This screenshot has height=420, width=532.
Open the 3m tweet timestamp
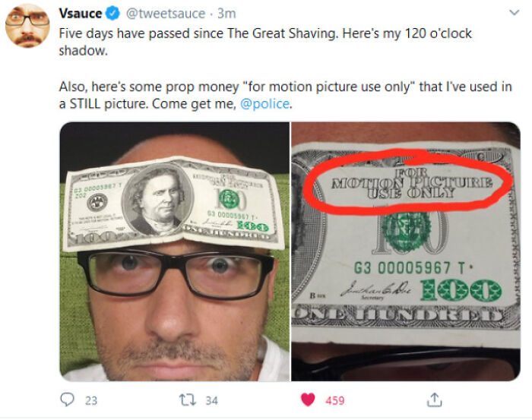click(226, 14)
